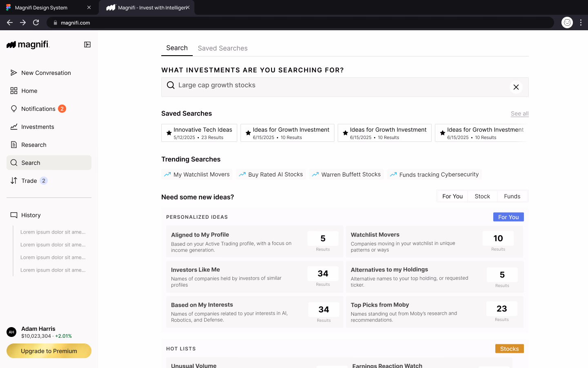Clear the search field with X
Screen dimensions: 588x368
[x=516, y=87]
